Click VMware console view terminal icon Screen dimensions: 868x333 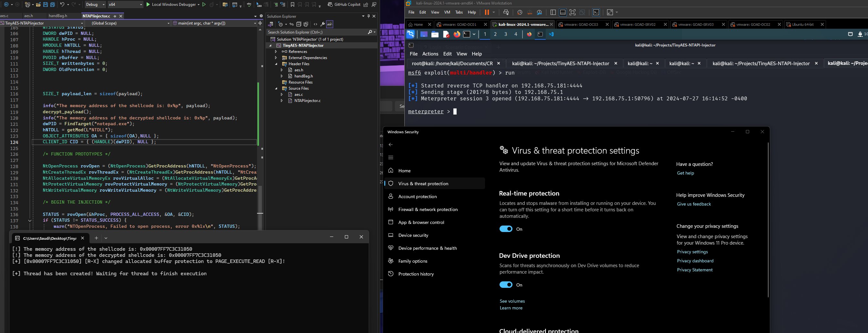point(596,12)
